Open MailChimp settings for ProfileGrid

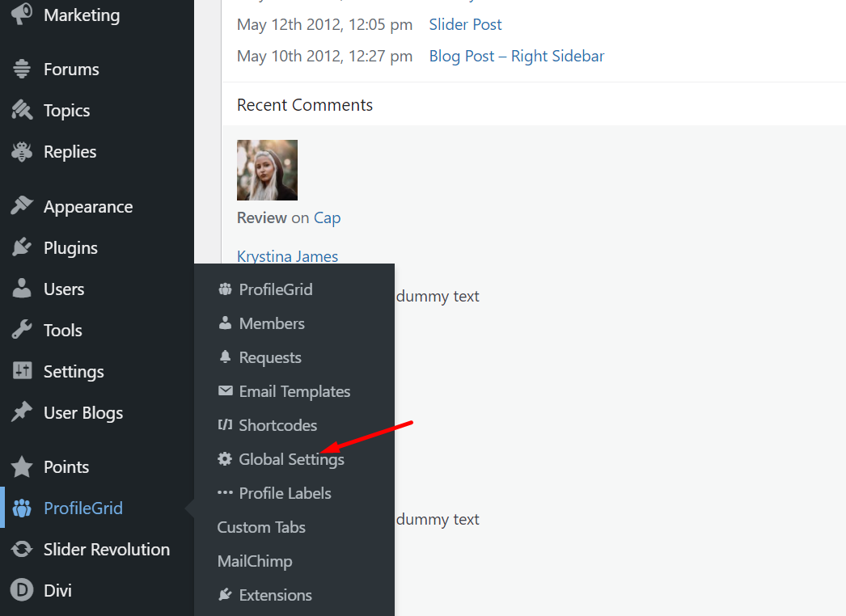255,561
